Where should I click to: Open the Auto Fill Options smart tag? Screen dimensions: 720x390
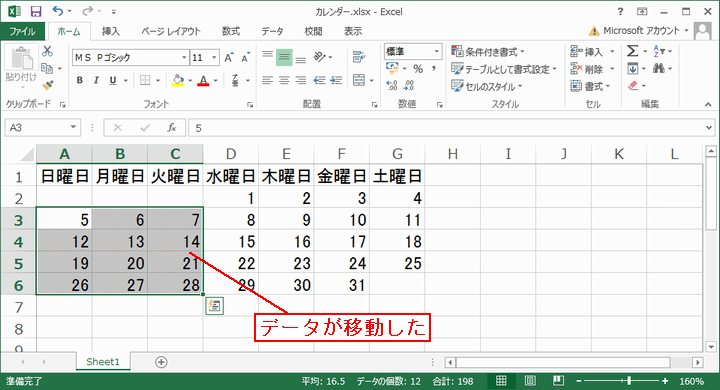[214, 306]
